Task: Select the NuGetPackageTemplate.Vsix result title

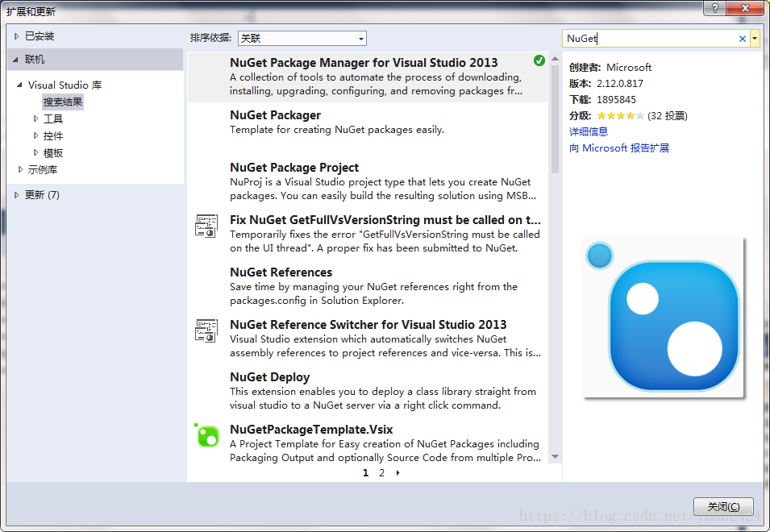Action: coord(311,430)
